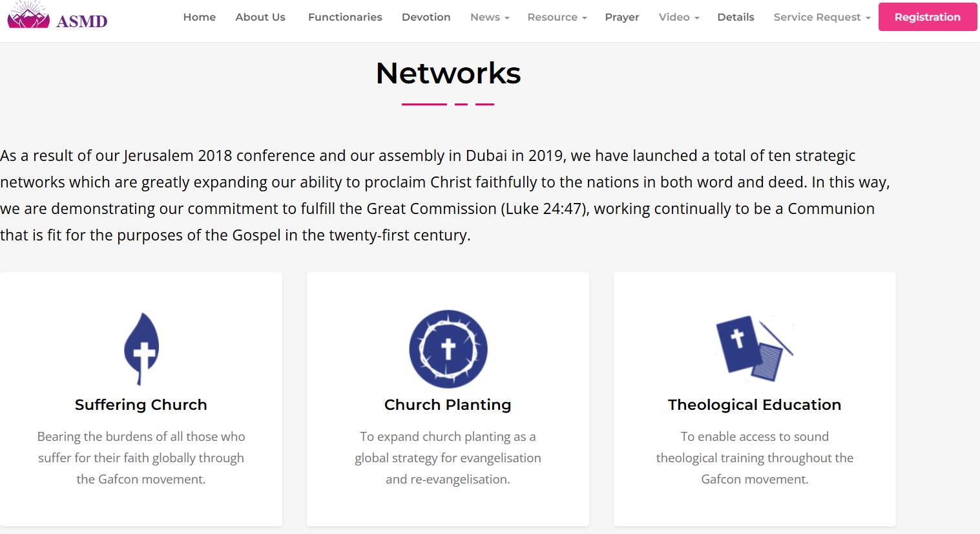980x534 pixels.
Task: Click the Theological Education book icon
Action: tap(754, 349)
